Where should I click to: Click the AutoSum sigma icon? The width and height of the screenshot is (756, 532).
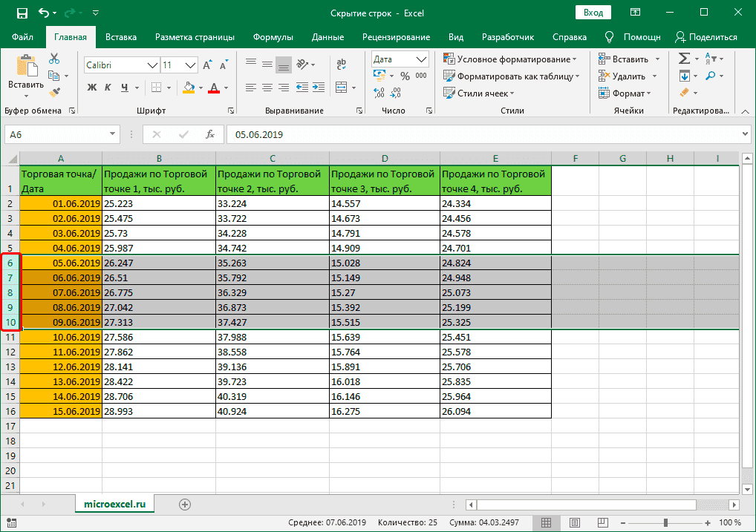pyautogui.click(x=685, y=59)
